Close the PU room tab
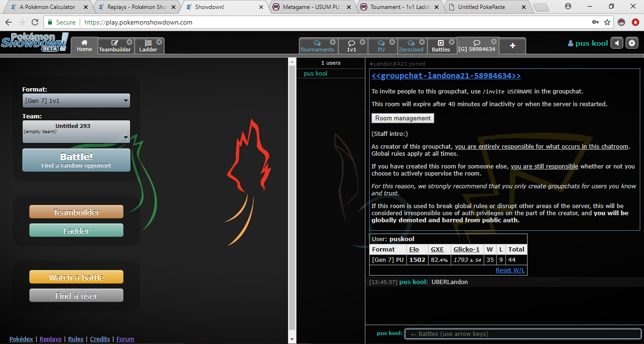 tap(392, 42)
